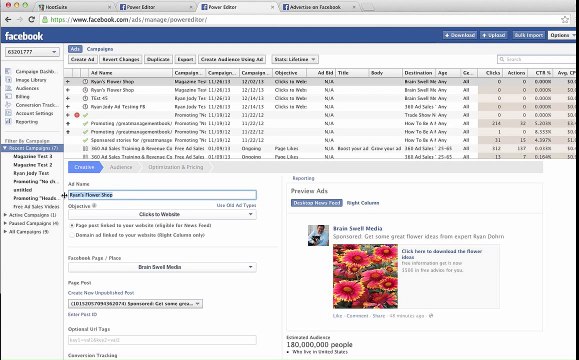Switch to the Campaigns tab
The height and width of the screenshot is (360, 579).
pyautogui.click(x=100, y=49)
